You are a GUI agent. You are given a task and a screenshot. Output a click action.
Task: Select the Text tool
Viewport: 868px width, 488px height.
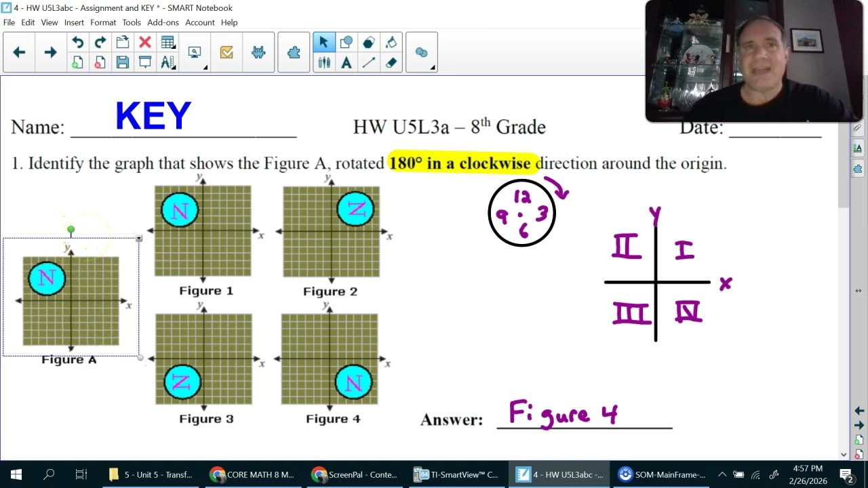point(346,62)
